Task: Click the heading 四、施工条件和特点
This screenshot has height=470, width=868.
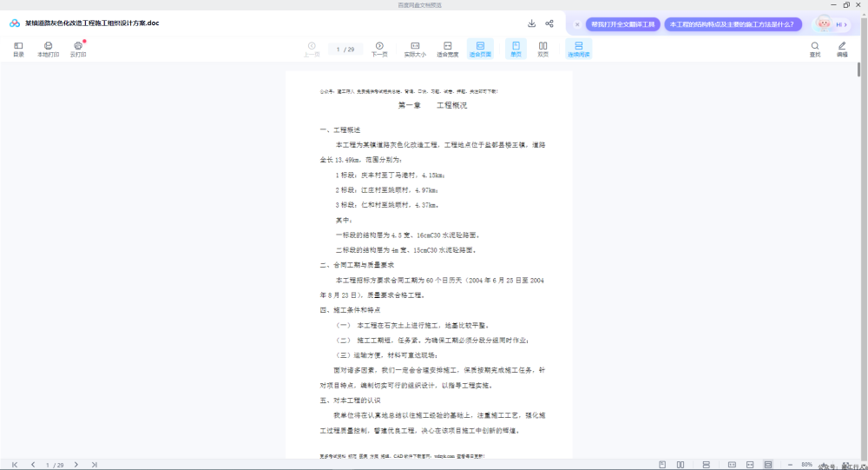Action: [350, 310]
